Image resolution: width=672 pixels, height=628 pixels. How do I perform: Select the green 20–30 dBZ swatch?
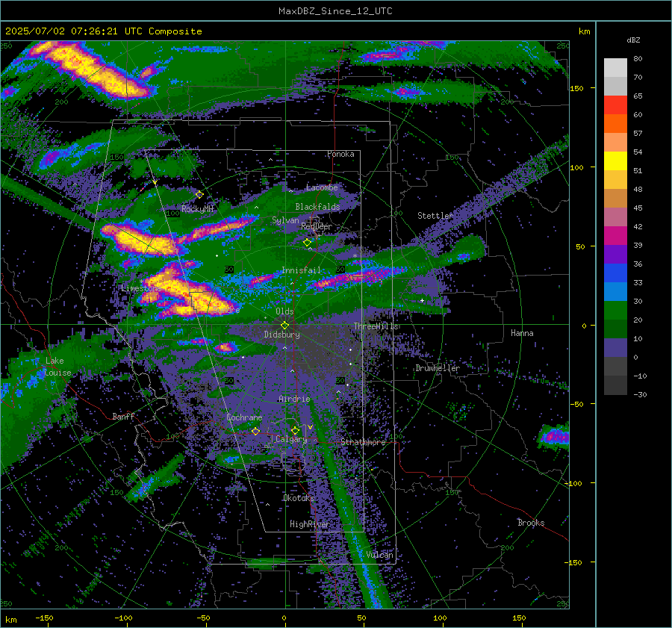point(615,311)
